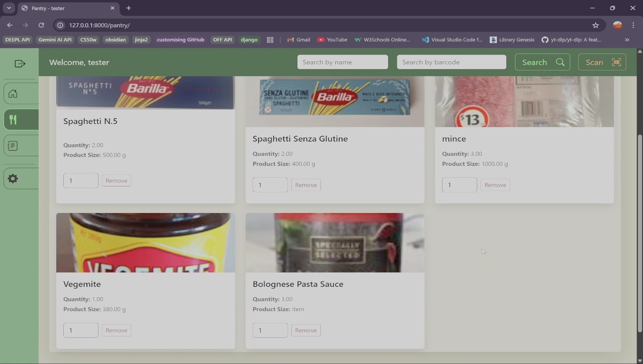Expand hidden bookmarks chevron
The image size is (643, 364).
click(x=627, y=40)
